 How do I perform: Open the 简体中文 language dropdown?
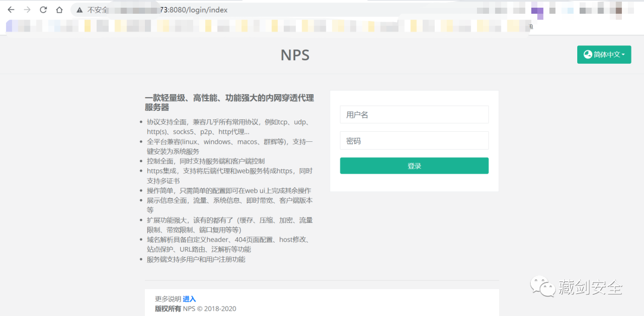603,55
